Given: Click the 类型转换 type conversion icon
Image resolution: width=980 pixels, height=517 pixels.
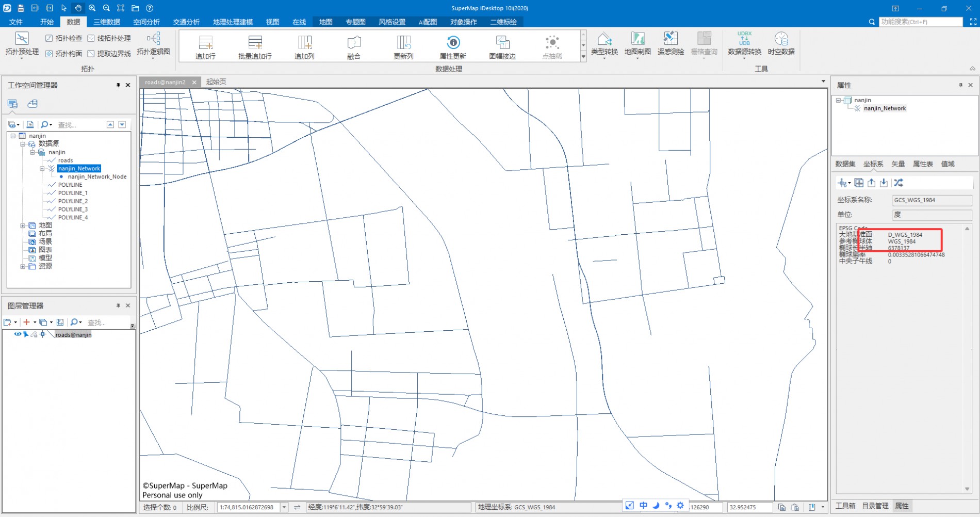Looking at the screenshot, I should (604, 39).
